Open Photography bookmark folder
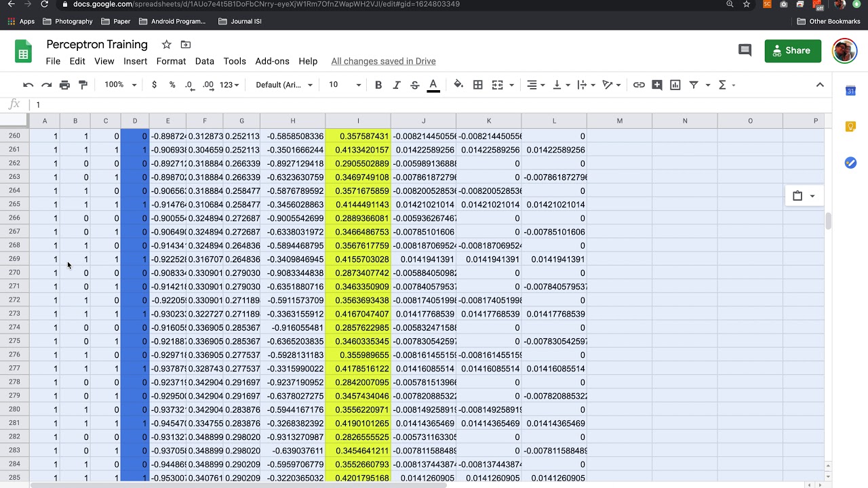The height and width of the screenshot is (488, 868). click(67, 21)
